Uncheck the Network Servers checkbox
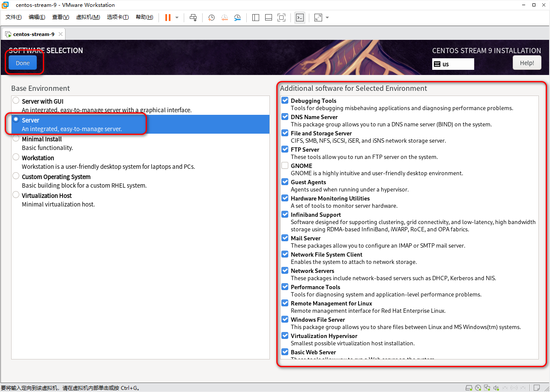Viewport: 550px width, 392px height. pyautogui.click(x=285, y=270)
